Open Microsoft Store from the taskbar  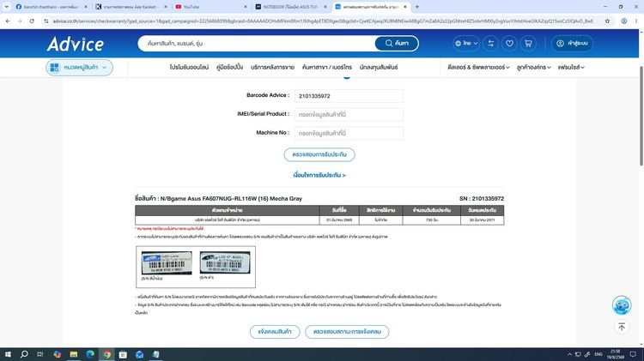click(x=123, y=354)
